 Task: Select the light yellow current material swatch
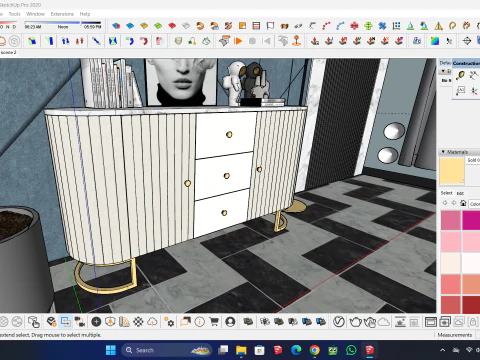[452, 171]
